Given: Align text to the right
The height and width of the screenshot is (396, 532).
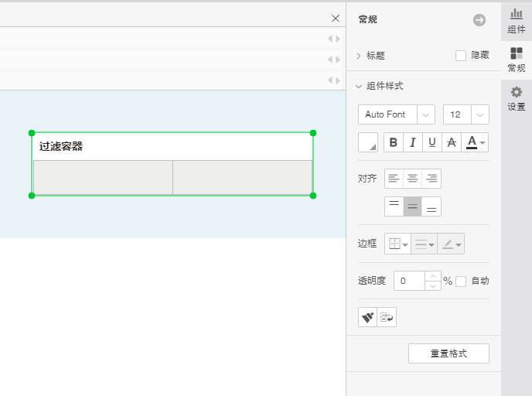Looking at the screenshot, I should click(431, 179).
